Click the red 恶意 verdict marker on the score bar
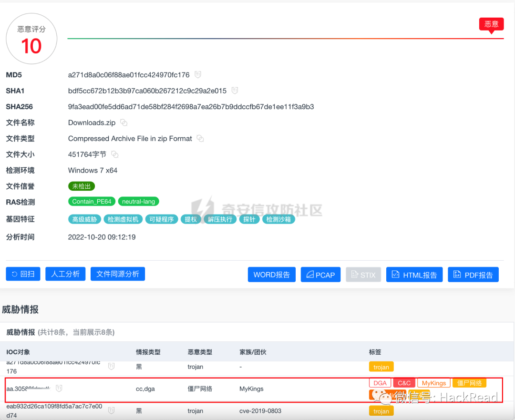Image resolution: width=515 pixels, height=420 pixels. [491, 25]
